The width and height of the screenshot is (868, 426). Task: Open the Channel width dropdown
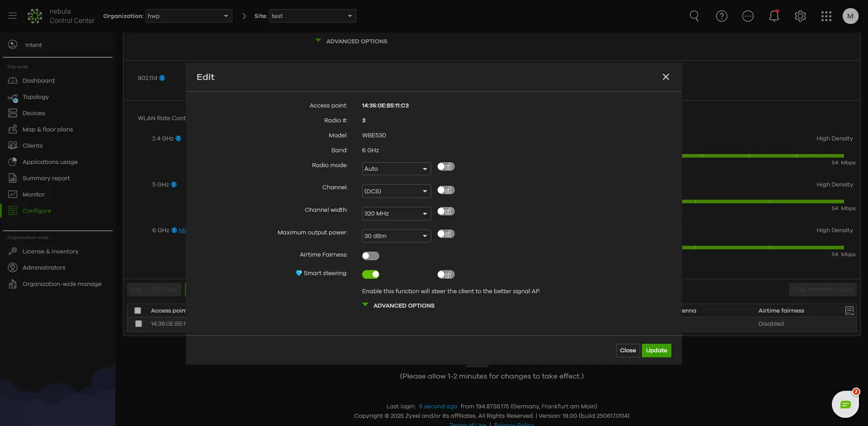point(396,214)
